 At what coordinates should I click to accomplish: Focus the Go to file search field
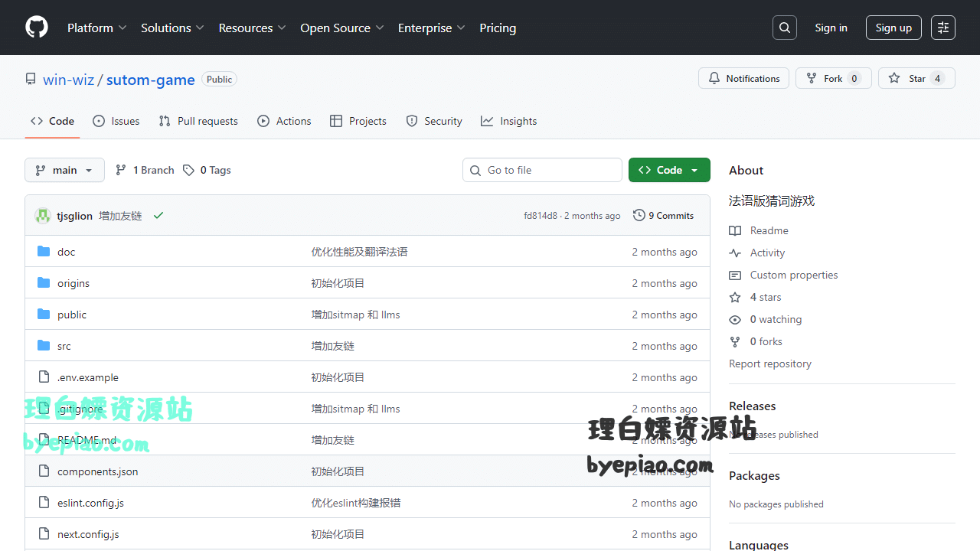click(x=542, y=170)
